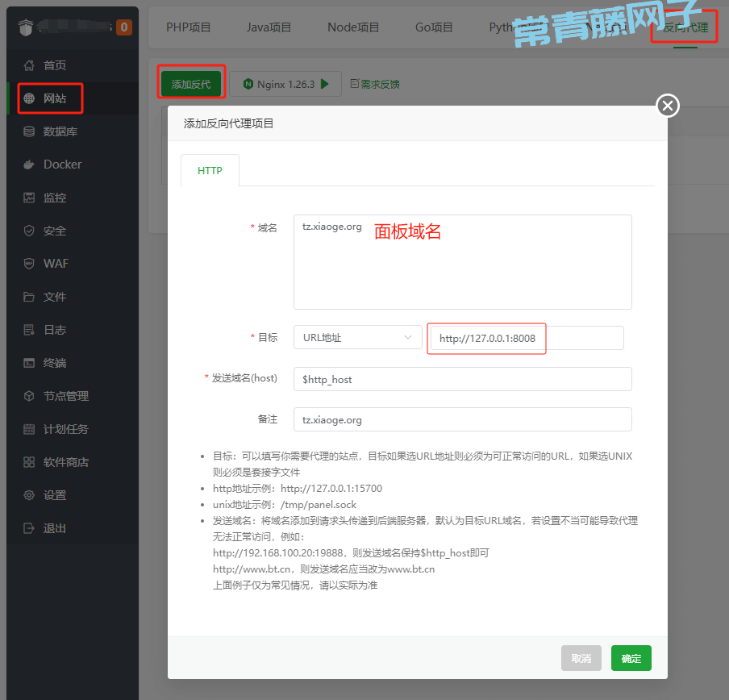Open the 数据库 database icon
Image resolution: width=729 pixels, height=700 pixels.
[29, 131]
